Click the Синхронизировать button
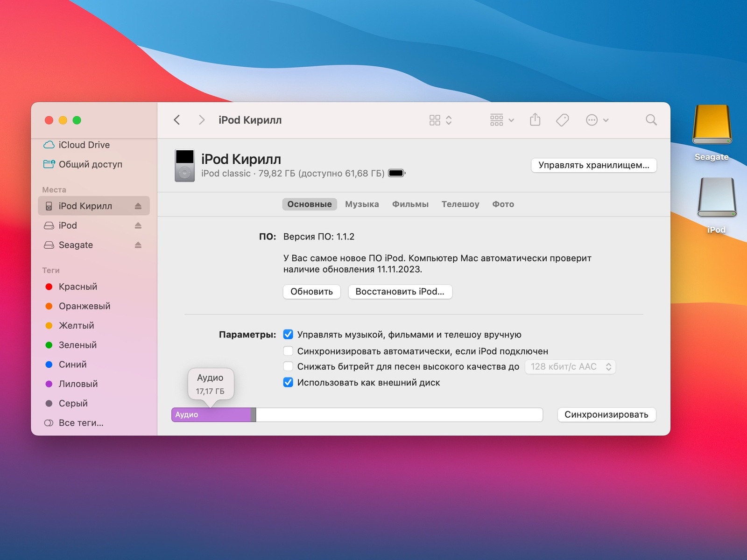This screenshot has height=560, width=747. [606, 415]
